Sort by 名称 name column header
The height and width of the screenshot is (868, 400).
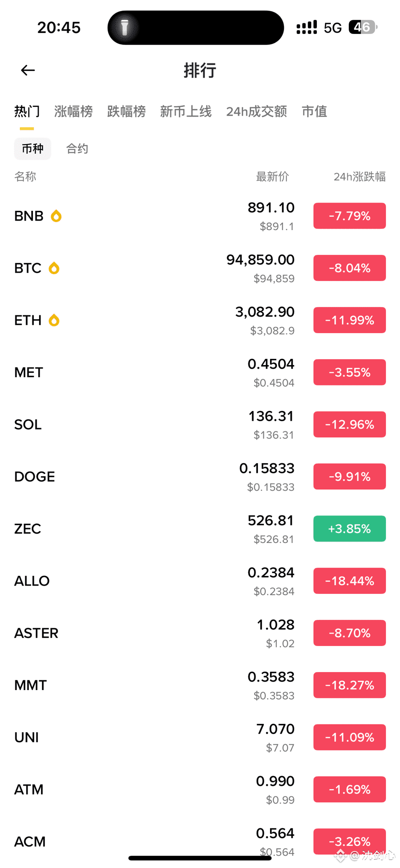tap(25, 177)
